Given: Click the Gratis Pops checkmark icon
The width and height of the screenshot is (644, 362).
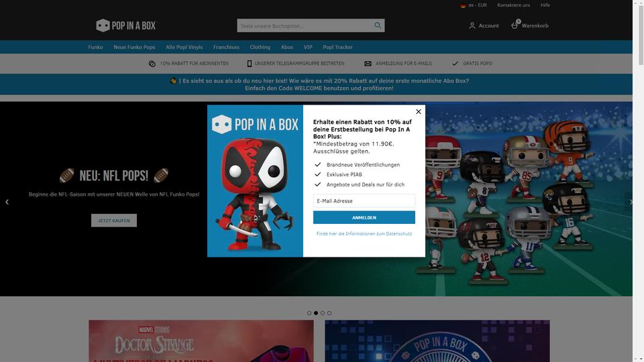Looking at the screenshot, I should [455, 64].
